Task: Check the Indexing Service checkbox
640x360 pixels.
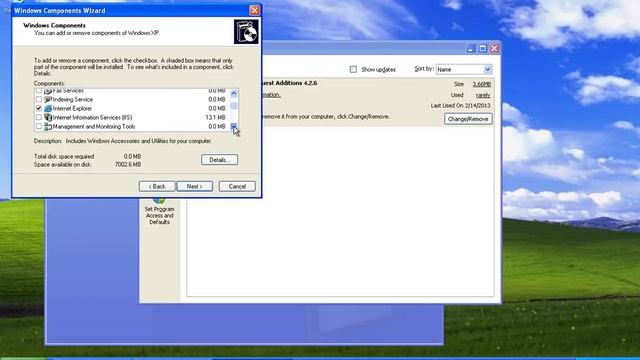Action: point(39,99)
